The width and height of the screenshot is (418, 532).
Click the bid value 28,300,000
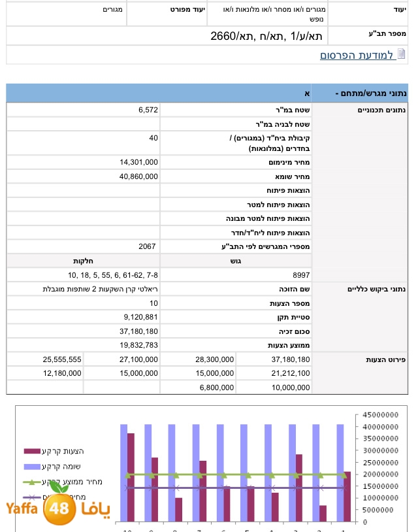pos(214,359)
